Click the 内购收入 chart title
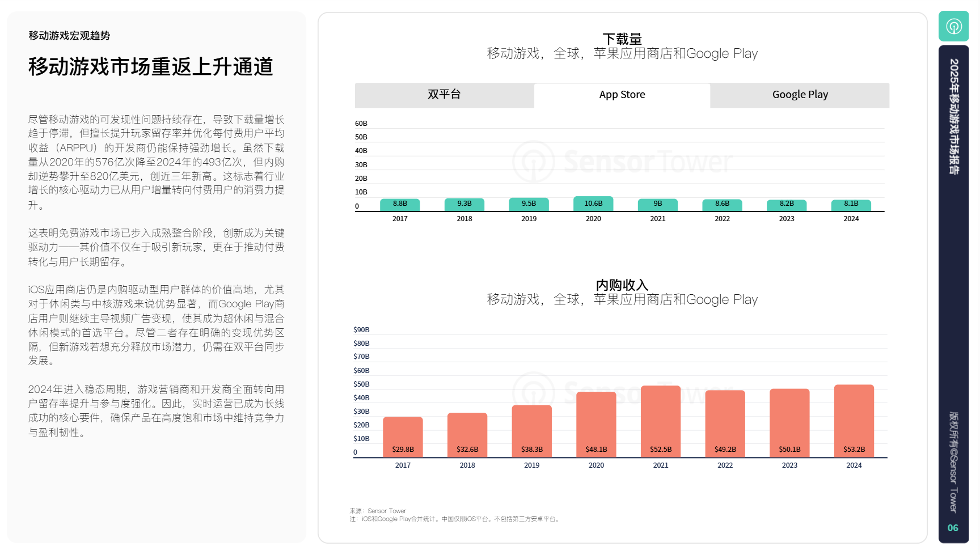This screenshot has width=980, height=555. click(622, 285)
